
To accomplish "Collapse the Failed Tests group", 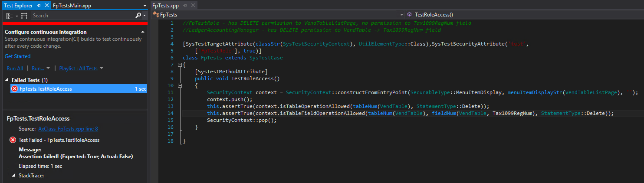I will tap(7, 80).
